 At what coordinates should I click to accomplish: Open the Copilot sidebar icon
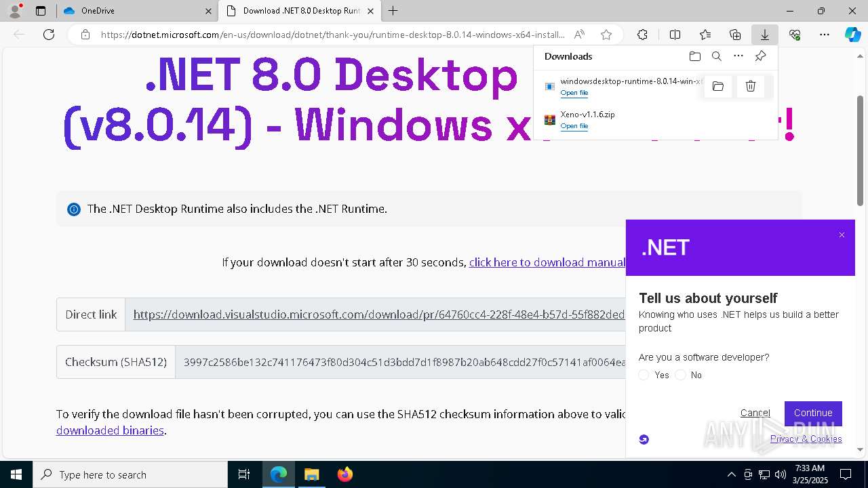click(852, 35)
